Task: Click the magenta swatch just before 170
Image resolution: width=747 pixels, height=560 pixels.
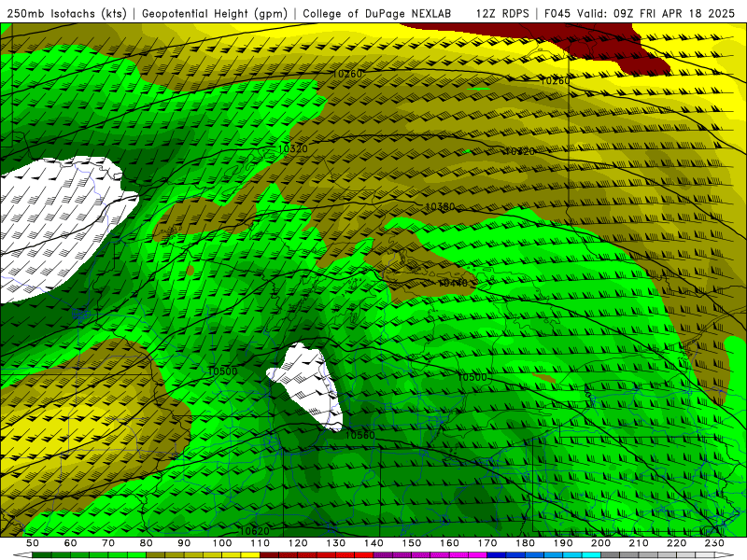Action: tap(478, 555)
